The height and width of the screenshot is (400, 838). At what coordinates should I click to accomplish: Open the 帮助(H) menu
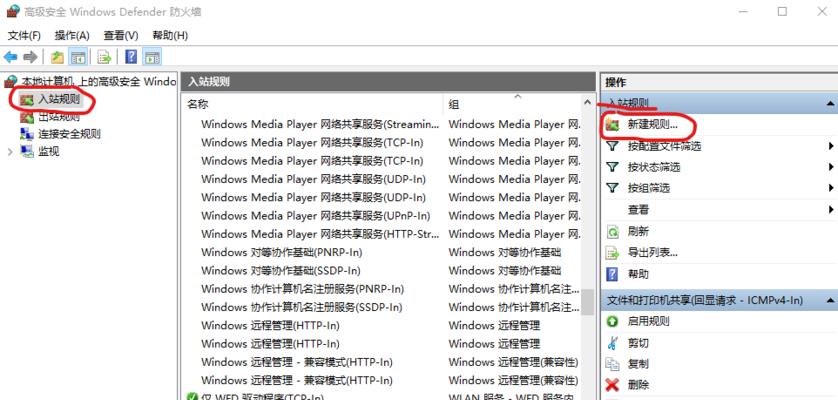pyautogui.click(x=170, y=35)
